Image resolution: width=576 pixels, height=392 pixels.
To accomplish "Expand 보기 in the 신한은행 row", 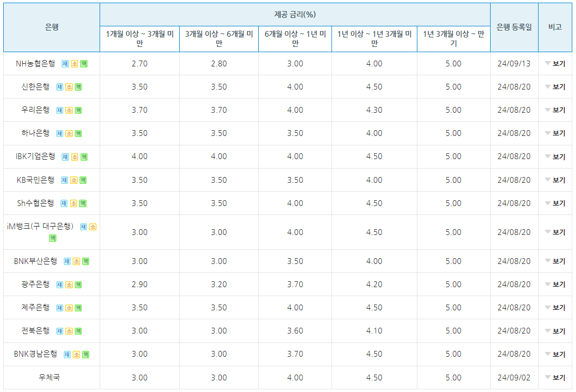I will tap(555, 87).
